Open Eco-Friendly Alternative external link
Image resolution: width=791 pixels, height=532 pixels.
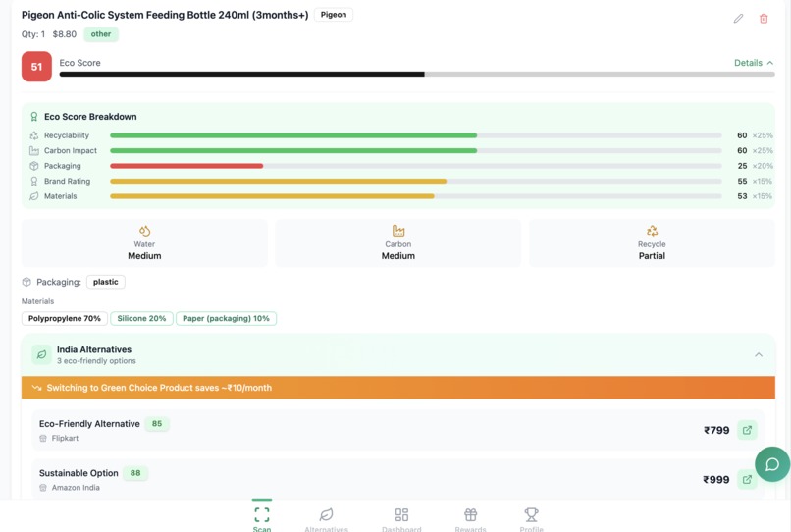click(x=747, y=430)
